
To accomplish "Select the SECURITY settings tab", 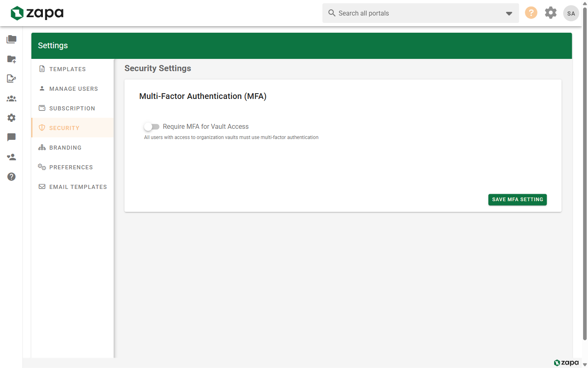I will (73, 128).
